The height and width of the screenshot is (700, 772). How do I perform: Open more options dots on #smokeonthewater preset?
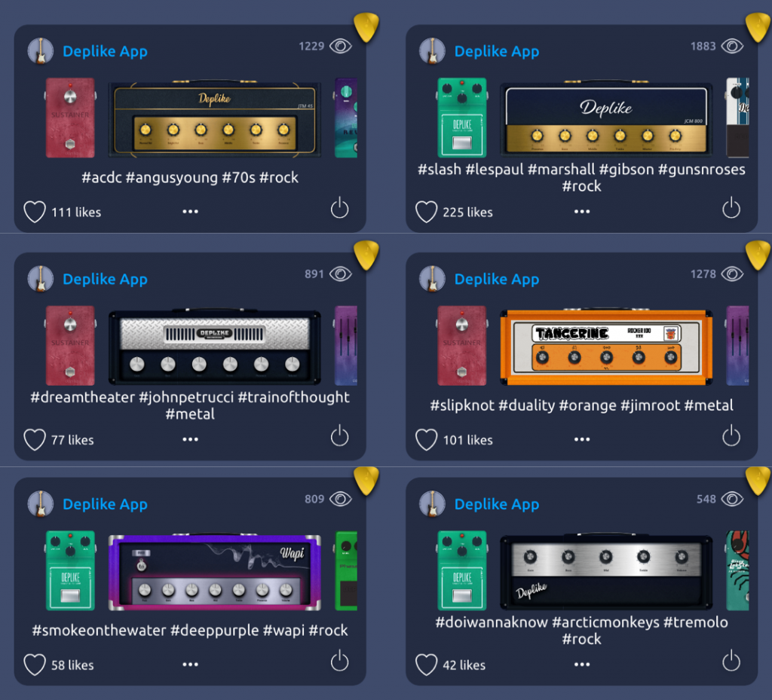[x=191, y=665]
